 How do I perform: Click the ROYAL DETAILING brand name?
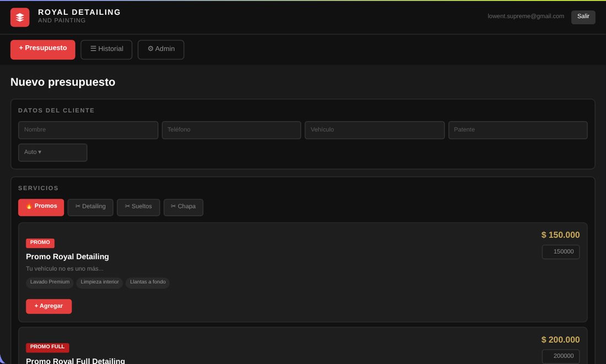[79, 12]
